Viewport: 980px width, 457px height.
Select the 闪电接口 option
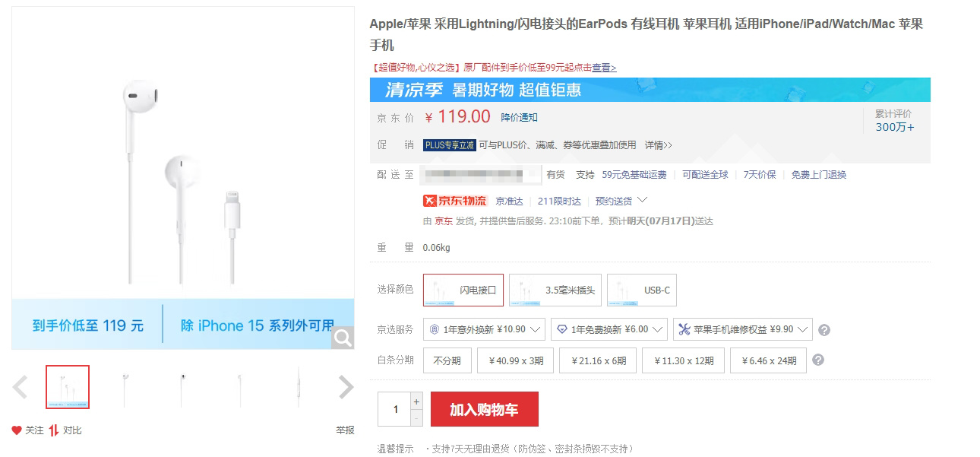point(463,290)
